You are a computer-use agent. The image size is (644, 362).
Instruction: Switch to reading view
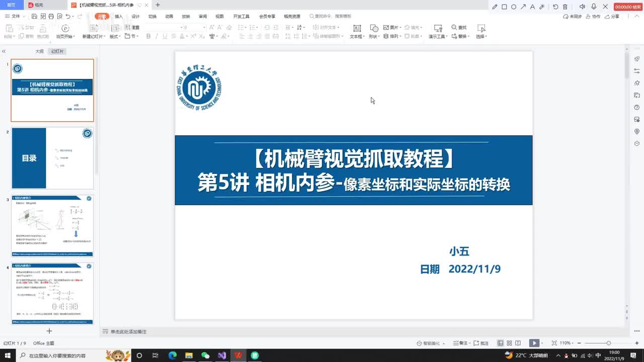(518, 343)
